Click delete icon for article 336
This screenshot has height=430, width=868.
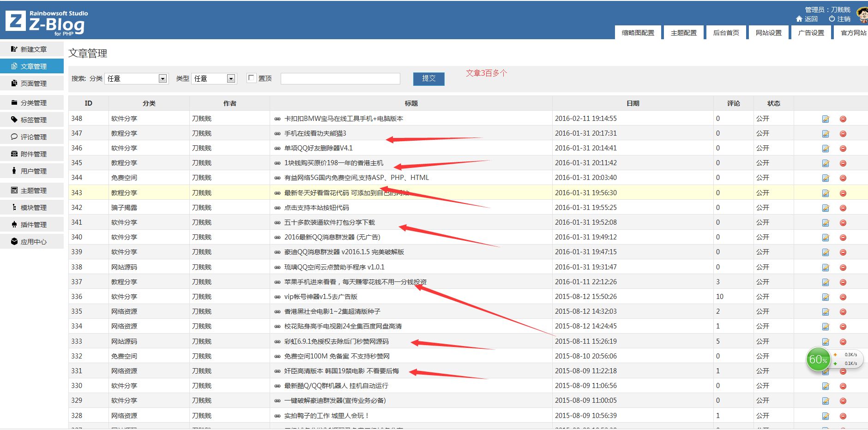coord(843,297)
